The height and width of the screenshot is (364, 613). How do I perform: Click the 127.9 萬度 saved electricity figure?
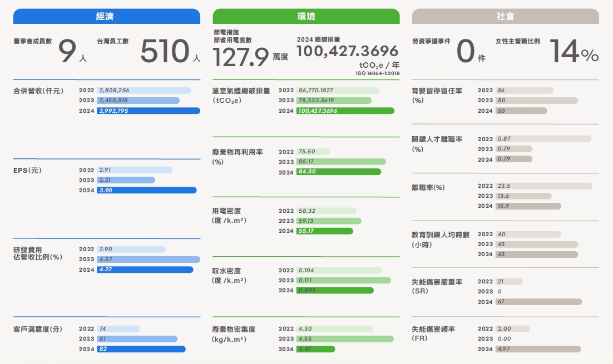(x=241, y=57)
